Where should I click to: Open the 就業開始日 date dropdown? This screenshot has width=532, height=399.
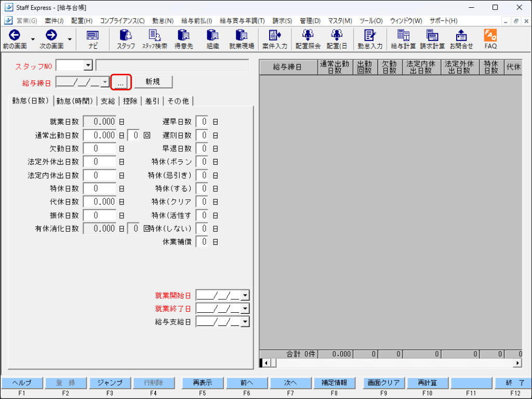coord(245,295)
